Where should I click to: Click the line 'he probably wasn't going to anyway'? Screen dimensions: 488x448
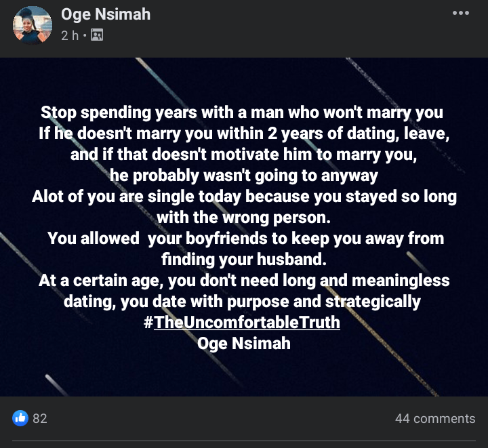tap(244, 176)
